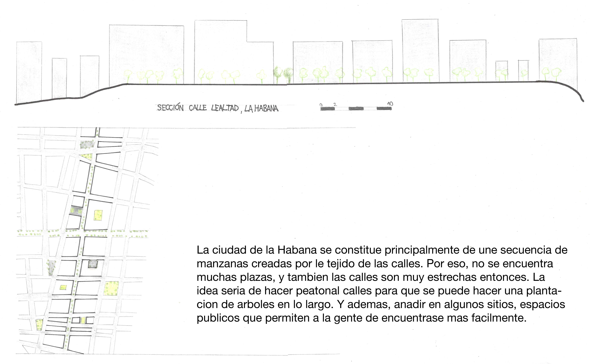Click the line beginning 'publicos que permiten a la gente'
Viewport: 599px width, 364px height.
pyautogui.click(x=361, y=318)
